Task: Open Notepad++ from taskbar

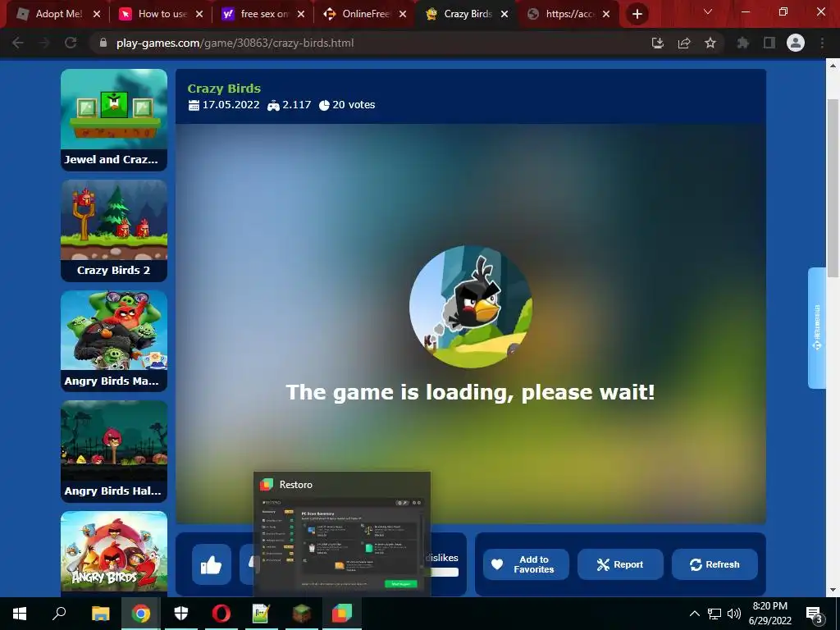Action: click(x=262, y=614)
